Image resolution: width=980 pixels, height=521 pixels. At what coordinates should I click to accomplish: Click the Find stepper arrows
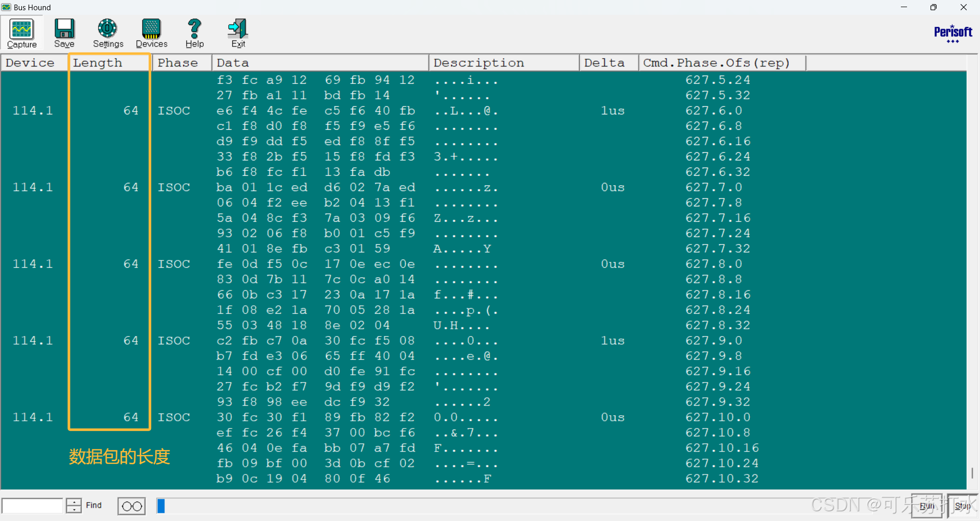74,506
